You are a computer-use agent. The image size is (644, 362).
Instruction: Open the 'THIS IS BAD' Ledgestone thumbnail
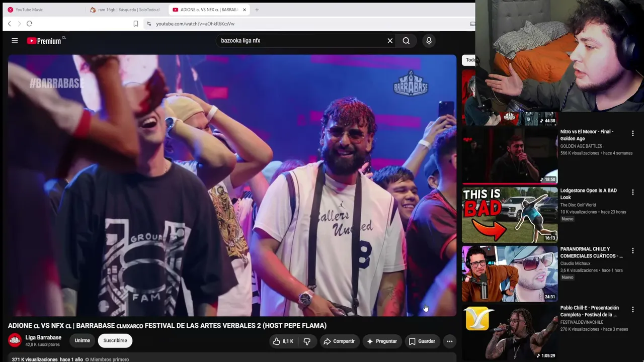point(510,215)
